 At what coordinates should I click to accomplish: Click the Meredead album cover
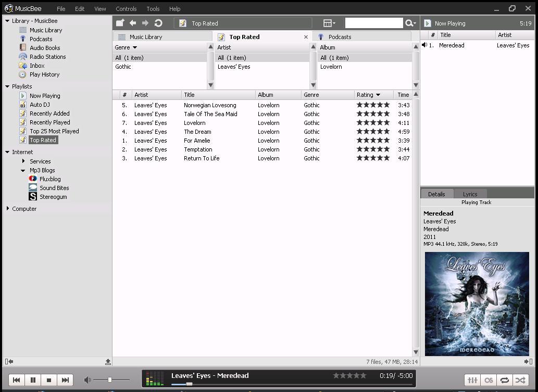click(x=477, y=304)
